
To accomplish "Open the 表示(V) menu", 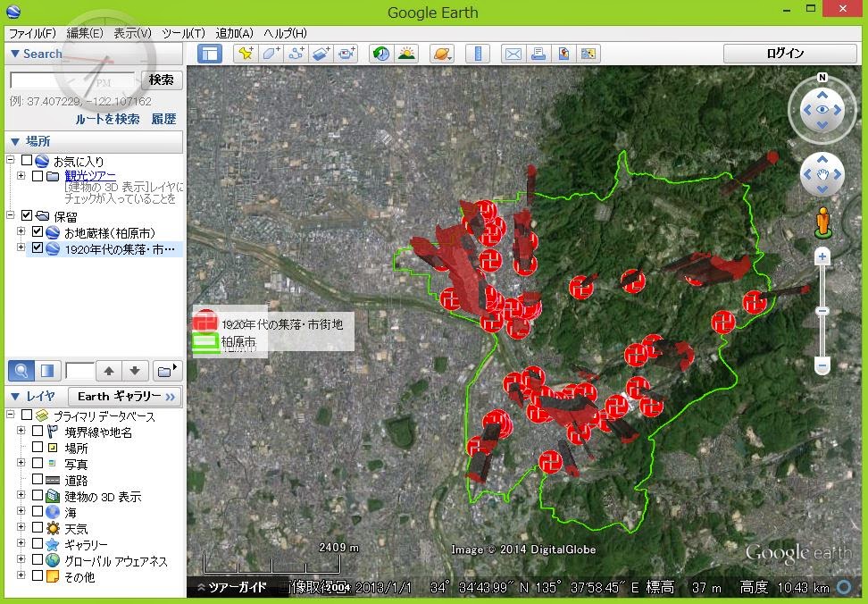I will point(132,33).
